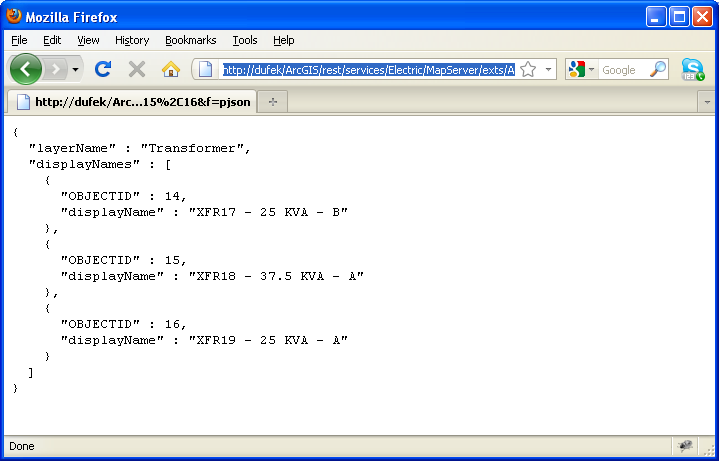Click the Forward navigation arrow

pyautogui.click(x=56, y=69)
